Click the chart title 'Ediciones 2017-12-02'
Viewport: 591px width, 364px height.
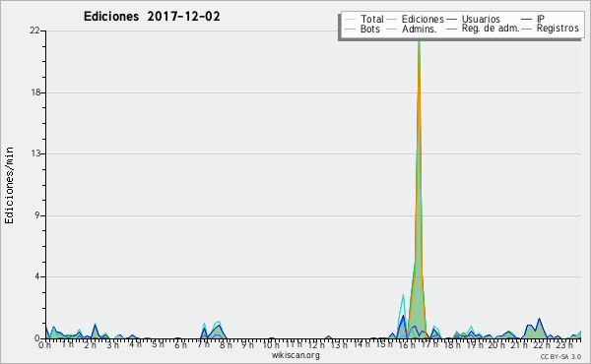pos(152,17)
